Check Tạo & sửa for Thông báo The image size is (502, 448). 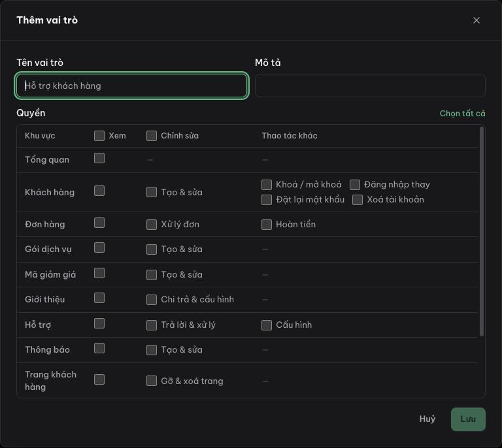coord(152,350)
